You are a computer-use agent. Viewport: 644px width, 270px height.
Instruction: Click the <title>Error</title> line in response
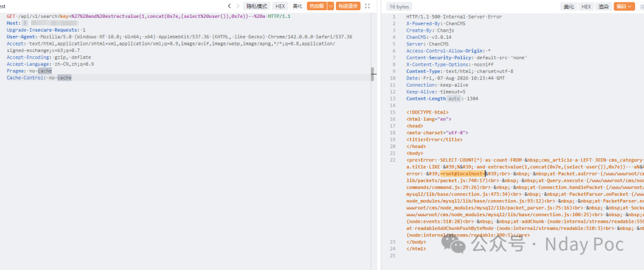pyautogui.click(x=435, y=140)
